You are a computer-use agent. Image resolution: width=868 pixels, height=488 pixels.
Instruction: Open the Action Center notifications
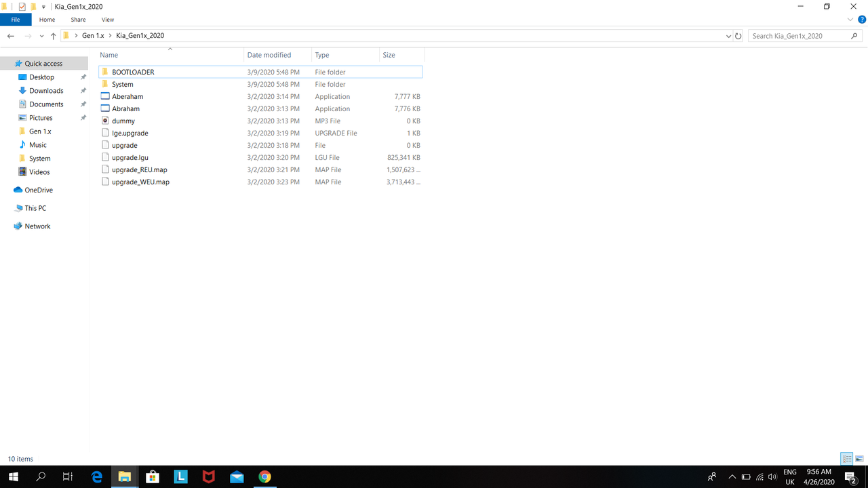tap(850, 476)
